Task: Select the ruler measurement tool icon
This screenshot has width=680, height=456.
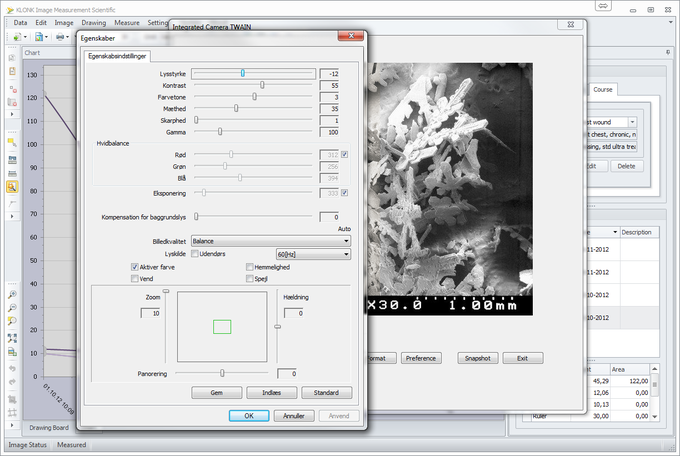Action: pos(12,160)
